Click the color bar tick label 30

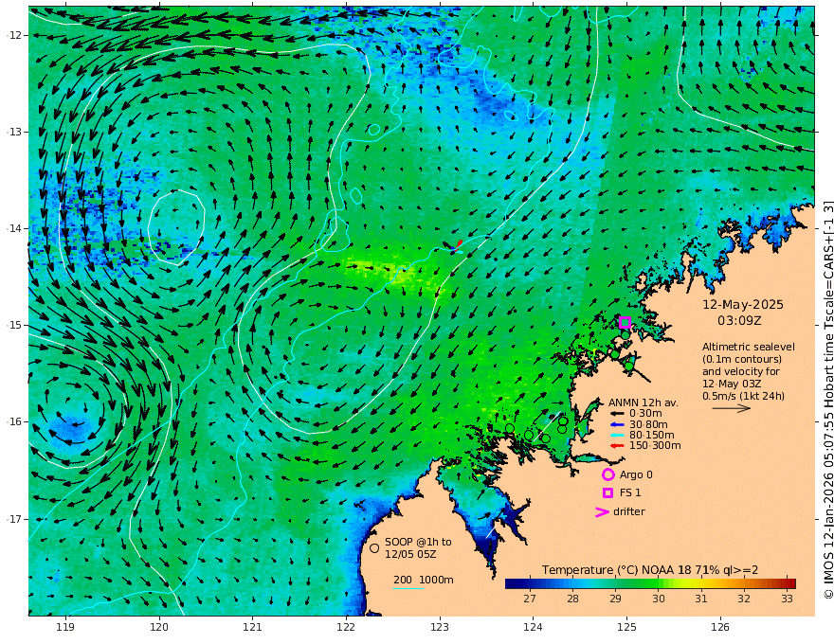click(x=659, y=599)
